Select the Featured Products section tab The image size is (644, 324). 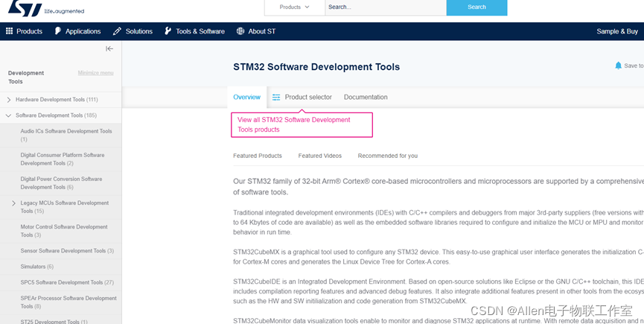pos(258,156)
